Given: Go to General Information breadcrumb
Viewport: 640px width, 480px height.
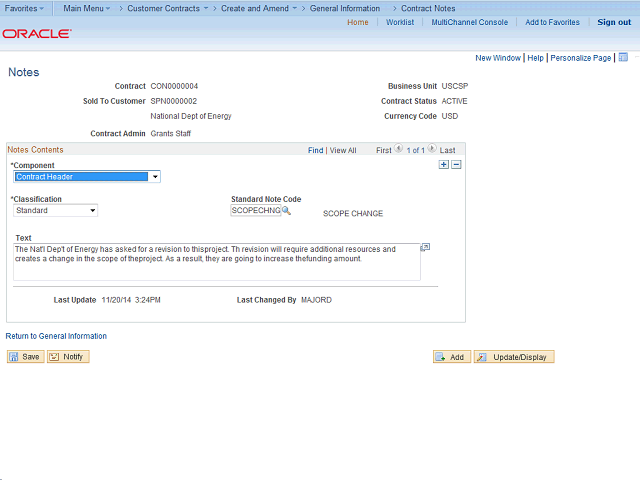Looking at the screenshot, I should tap(345, 8).
